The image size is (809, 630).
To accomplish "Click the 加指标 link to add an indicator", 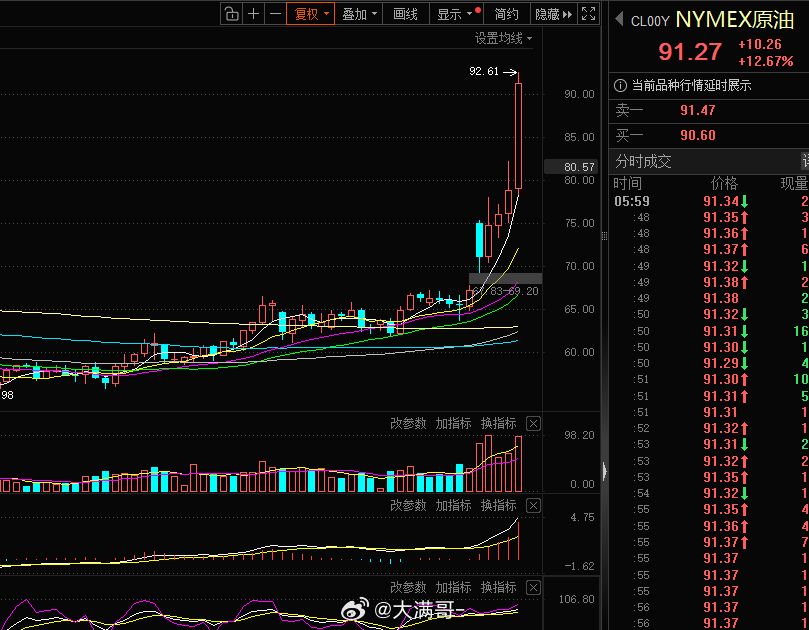I will 452,422.
